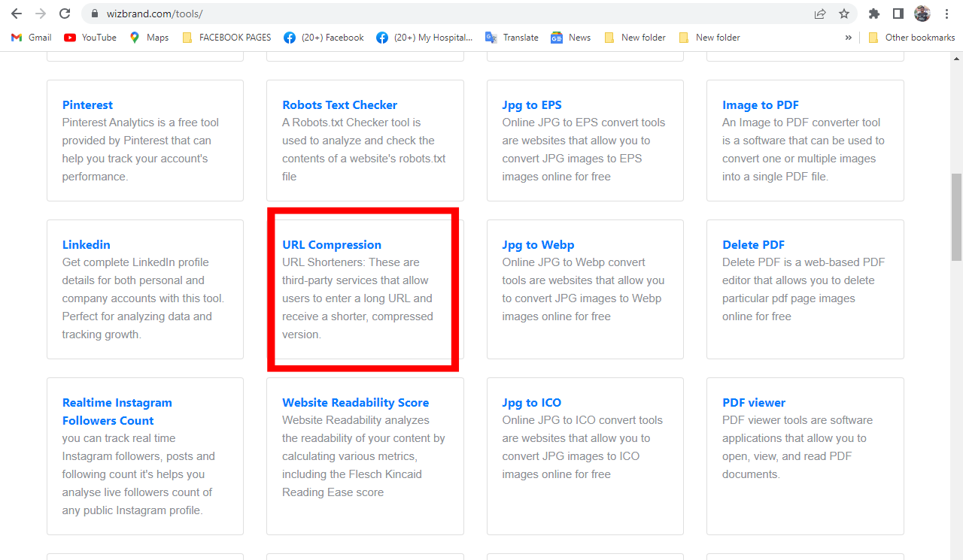This screenshot has height=560, width=963.
Task: Share the current page via share icon
Action: click(x=819, y=13)
